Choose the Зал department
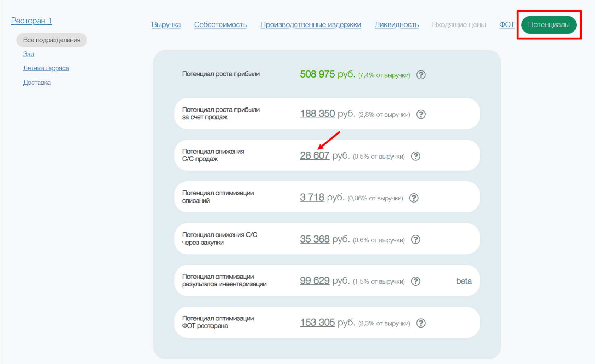Screen dimensions: 595x364 click(x=29, y=54)
